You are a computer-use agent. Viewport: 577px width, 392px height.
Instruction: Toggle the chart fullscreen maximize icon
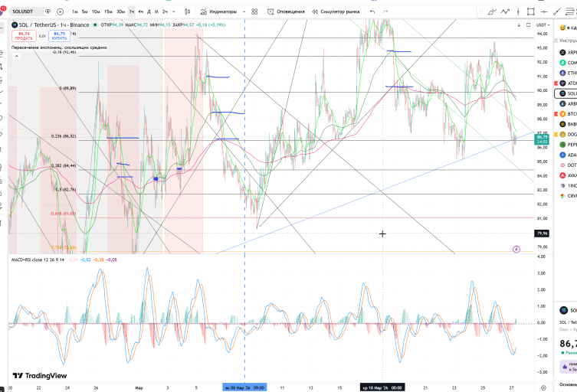tap(529, 25)
